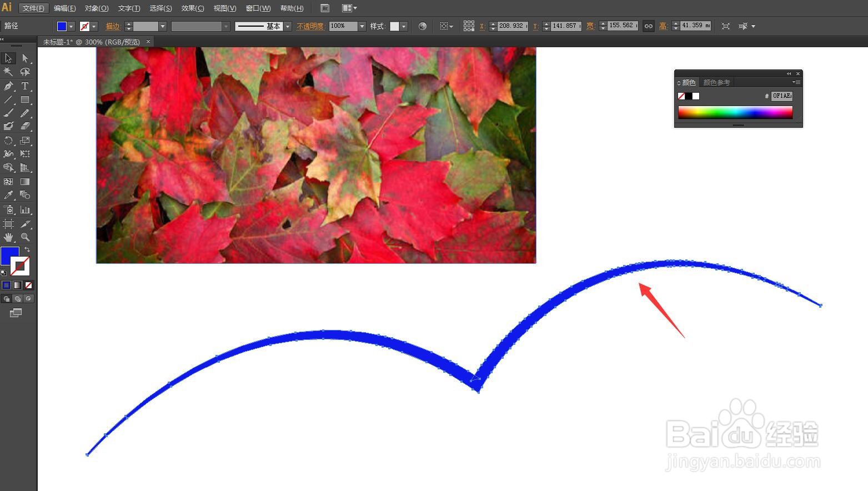Enable Draw Inside mode
Screen dimensions: 868x491
click(29, 299)
